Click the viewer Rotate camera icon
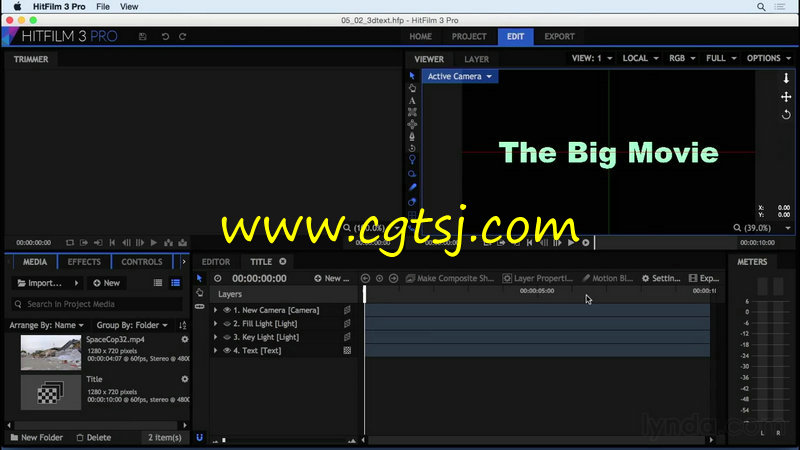The image size is (800, 450). (x=786, y=115)
